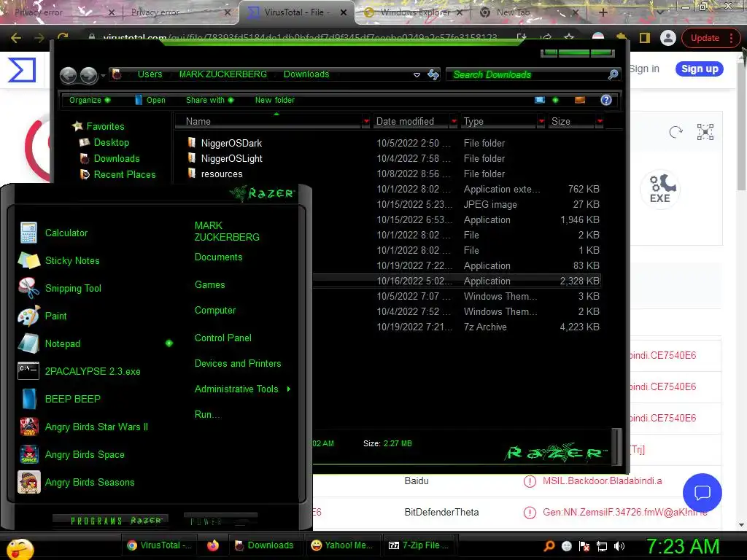Screen dimensions: 747x560
Task: Open Games in the Start menu
Action: (x=209, y=285)
